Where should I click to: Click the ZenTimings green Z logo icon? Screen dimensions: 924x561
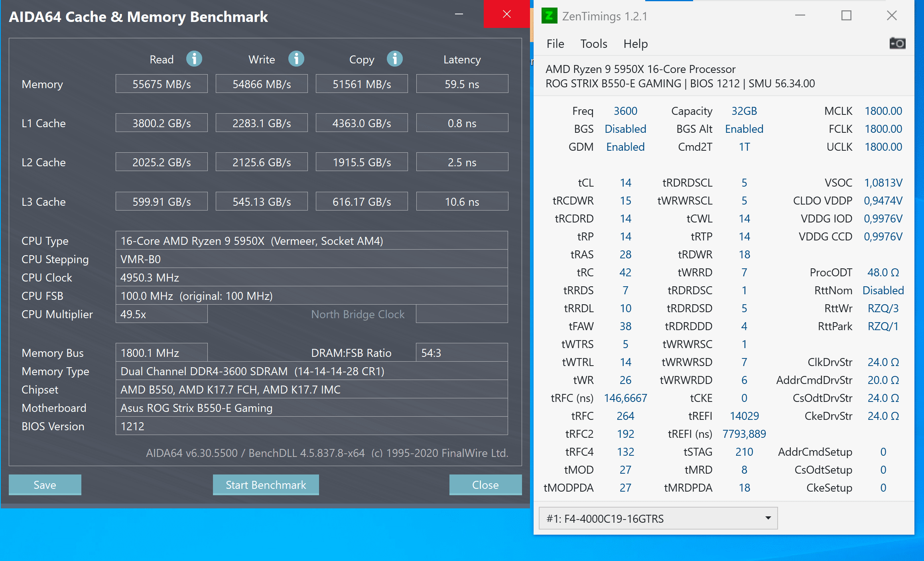click(549, 16)
